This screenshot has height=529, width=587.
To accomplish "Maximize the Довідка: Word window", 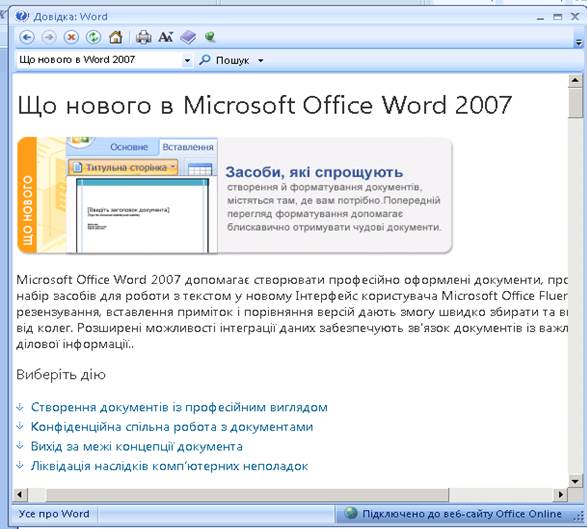I will [x=558, y=17].
